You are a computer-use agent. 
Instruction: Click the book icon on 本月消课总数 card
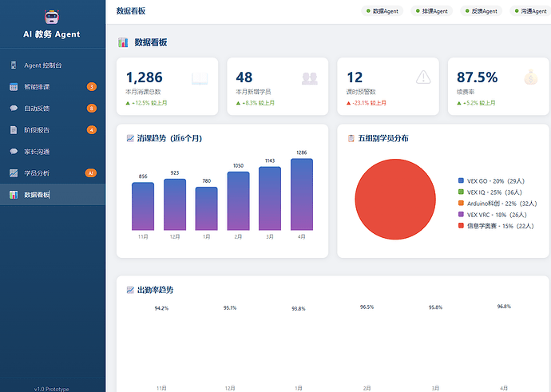(x=200, y=79)
